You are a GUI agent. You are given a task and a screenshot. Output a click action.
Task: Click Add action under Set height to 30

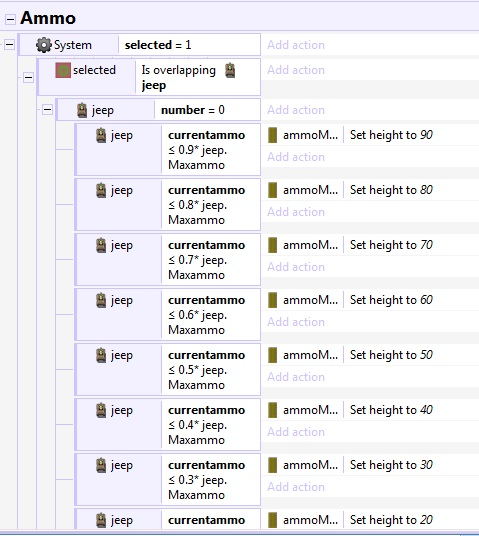click(296, 487)
